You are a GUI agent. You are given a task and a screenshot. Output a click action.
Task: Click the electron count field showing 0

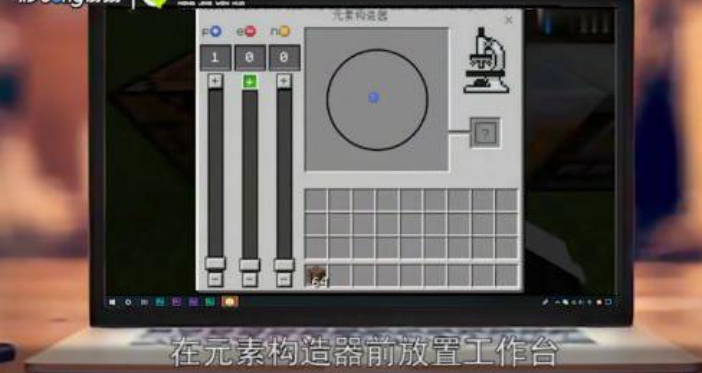click(x=250, y=57)
